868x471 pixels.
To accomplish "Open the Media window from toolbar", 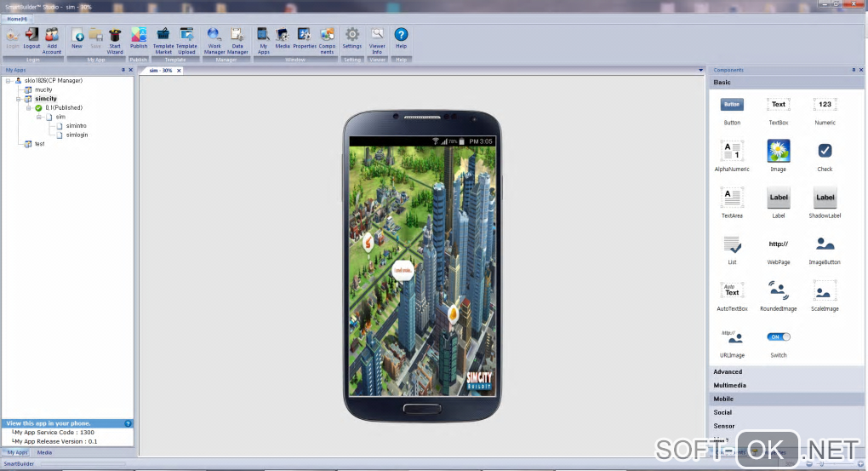I will pos(283,40).
